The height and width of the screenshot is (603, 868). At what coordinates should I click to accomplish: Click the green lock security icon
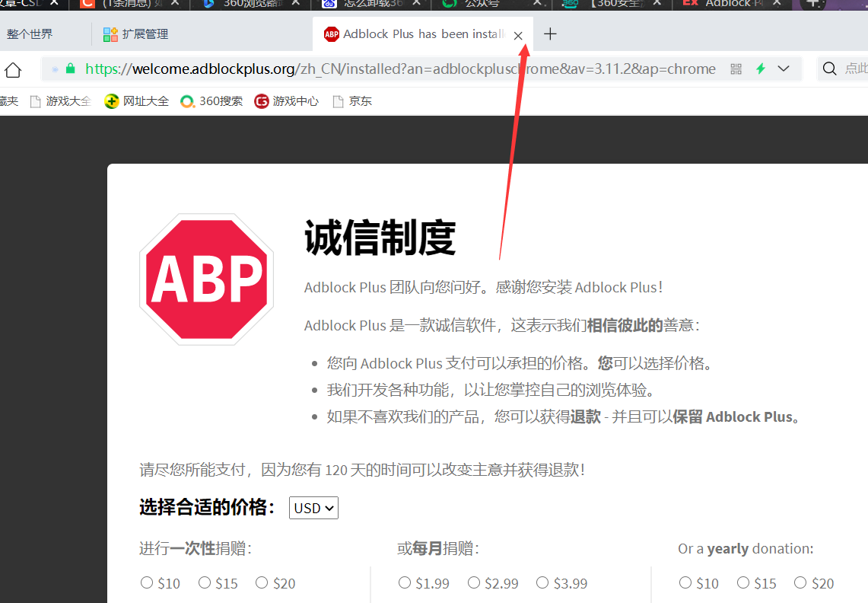[x=70, y=69]
